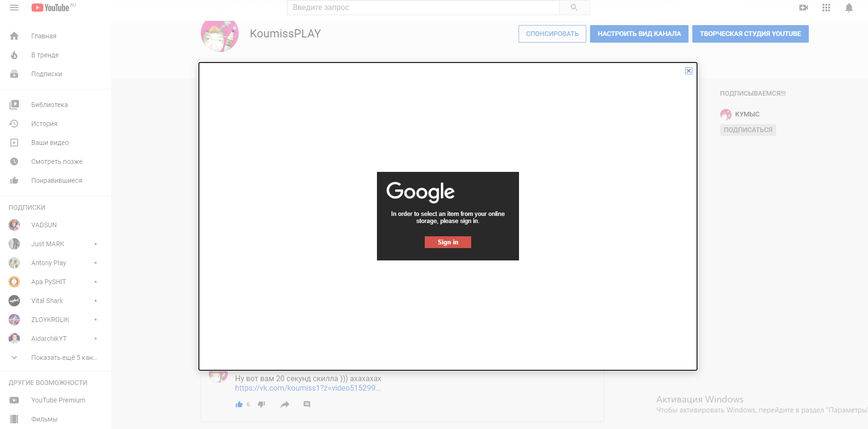The height and width of the screenshot is (429, 868).
Task: Dislike the post with thumbs-down icon
Action: click(x=261, y=404)
